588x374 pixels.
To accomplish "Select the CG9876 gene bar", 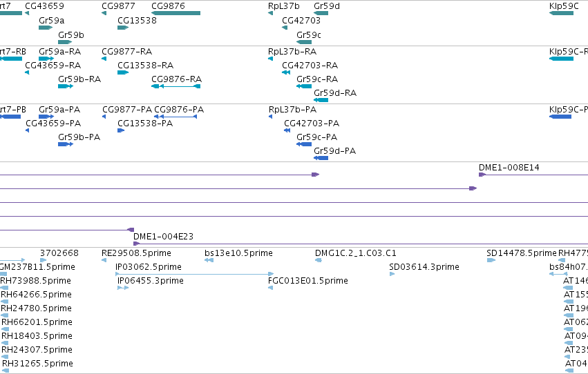I will 176,13.
